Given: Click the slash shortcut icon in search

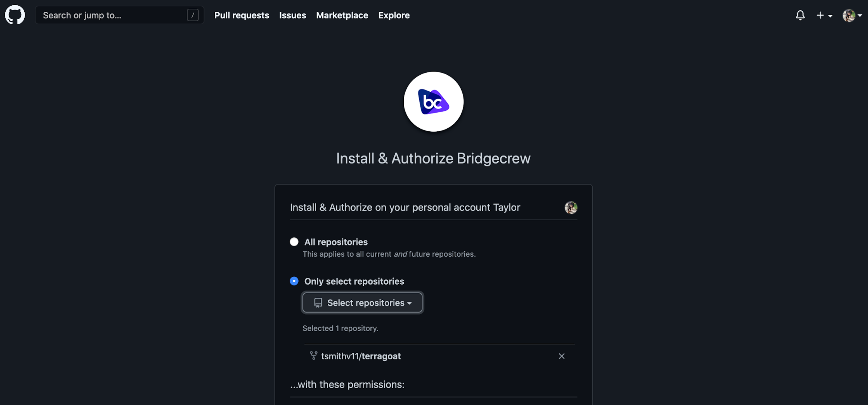Looking at the screenshot, I should (x=193, y=15).
